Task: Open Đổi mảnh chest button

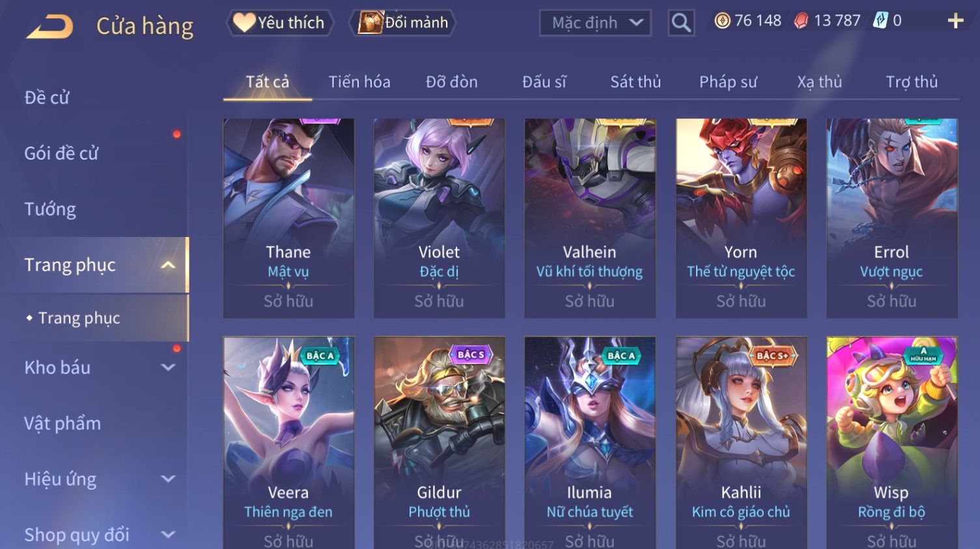Action: pyautogui.click(x=402, y=23)
